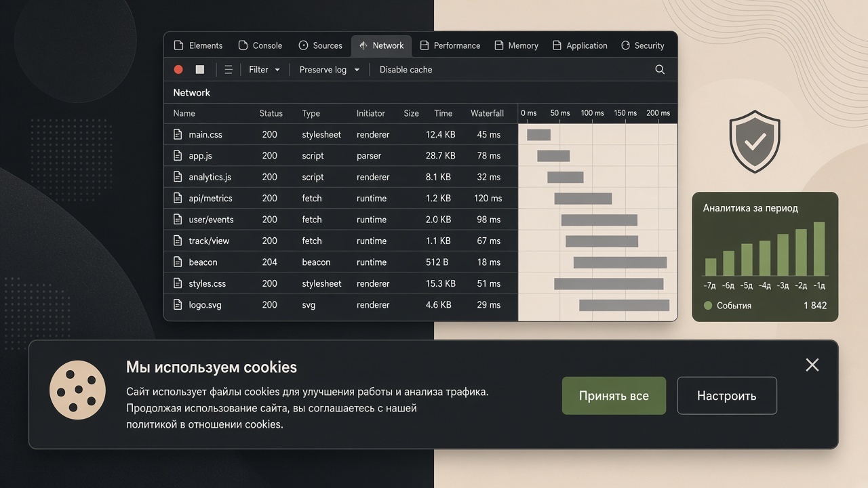Switch to the Memory tab
This screenshot has height=488, width=868.
(x=516, y=45)
